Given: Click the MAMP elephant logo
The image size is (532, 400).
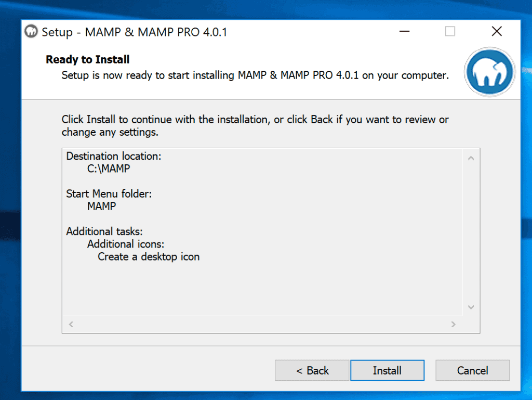Looking at the screenshot, I should pyautogui.click(x=489, y=72).
